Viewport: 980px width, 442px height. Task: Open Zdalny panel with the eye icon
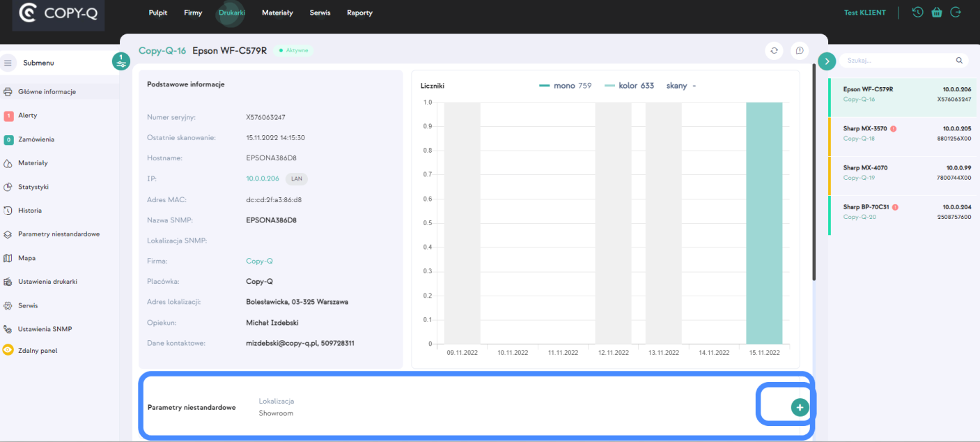(x=31, y=350)
